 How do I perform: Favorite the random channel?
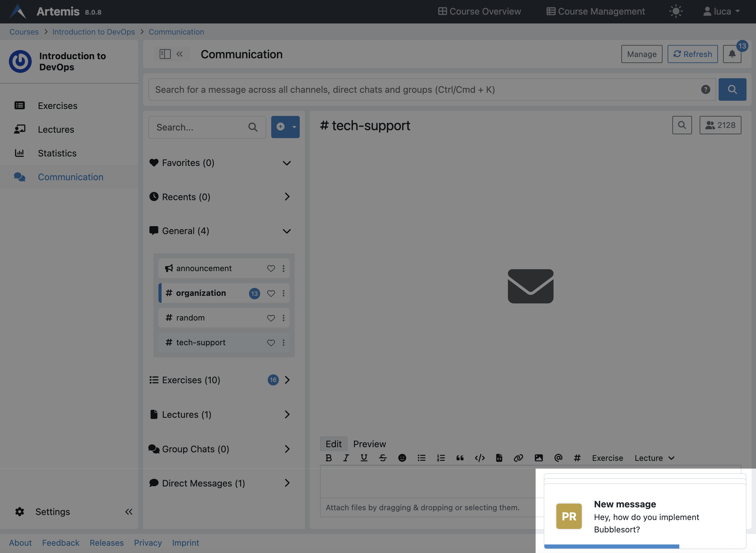[271, 318]
